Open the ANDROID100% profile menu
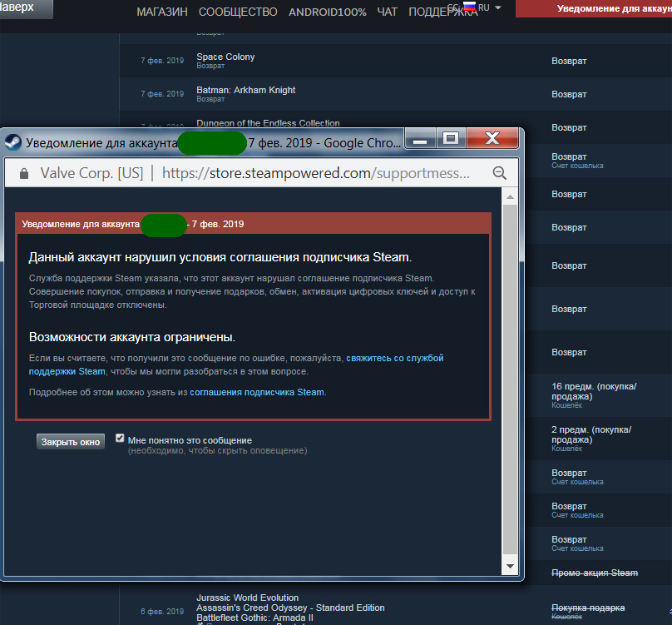Image resolution: width=672 pixels, height=625 pixels. pyautogui.click(x=328, y=12)
